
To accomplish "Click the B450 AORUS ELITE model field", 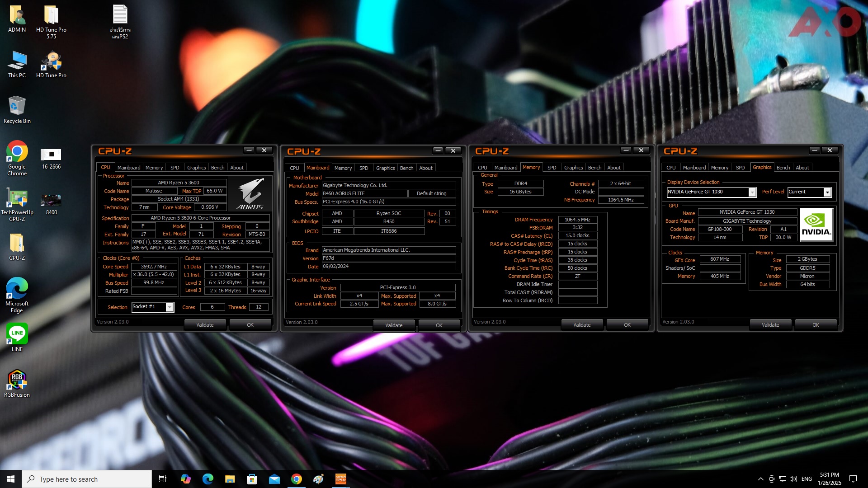I will [364, 194].
